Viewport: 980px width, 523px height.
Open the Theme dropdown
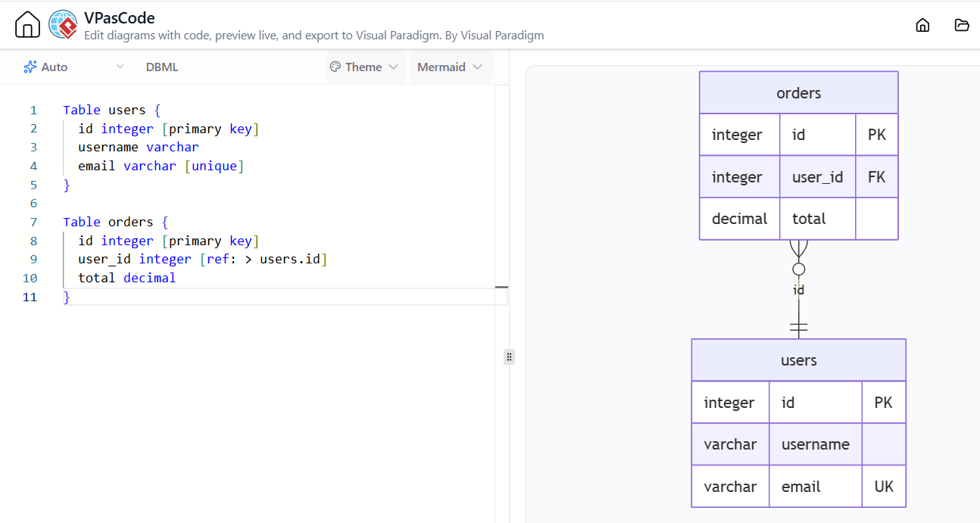(x=365, y=67)
